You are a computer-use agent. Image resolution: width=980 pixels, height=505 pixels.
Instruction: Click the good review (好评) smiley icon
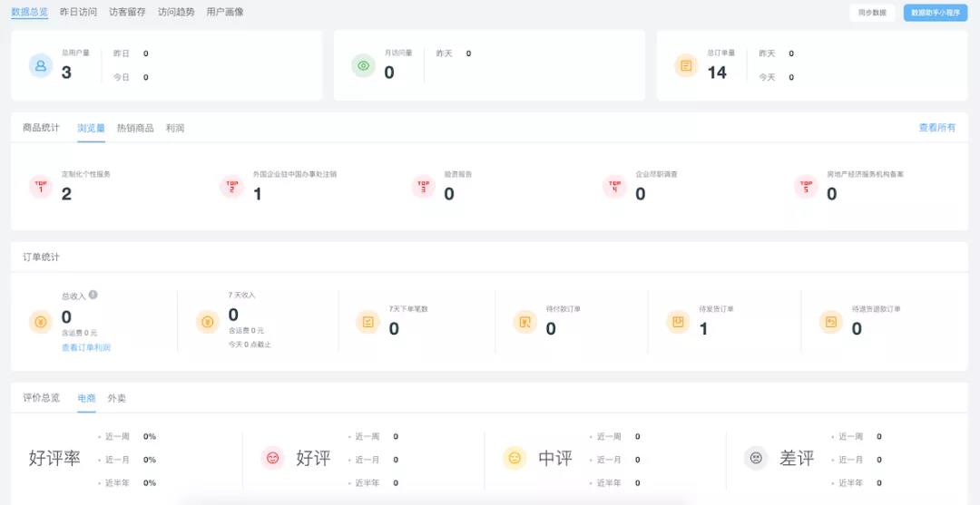[x=272, y=458]
